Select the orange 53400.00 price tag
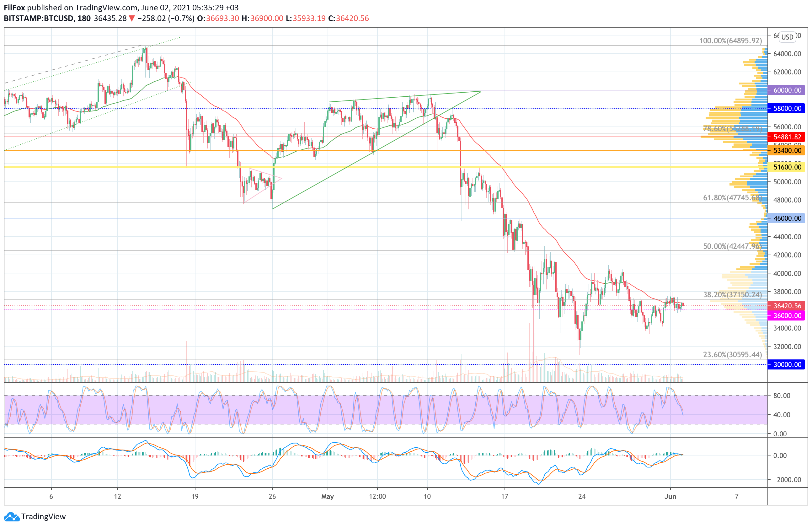The width and height of the screenshot is (812, 528). pyautogui.click(x=786, y=150)
